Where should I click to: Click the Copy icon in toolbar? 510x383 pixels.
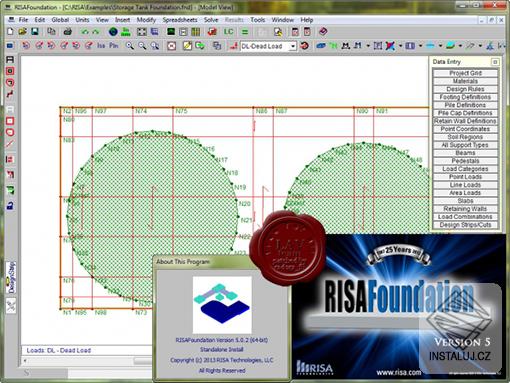51,32
